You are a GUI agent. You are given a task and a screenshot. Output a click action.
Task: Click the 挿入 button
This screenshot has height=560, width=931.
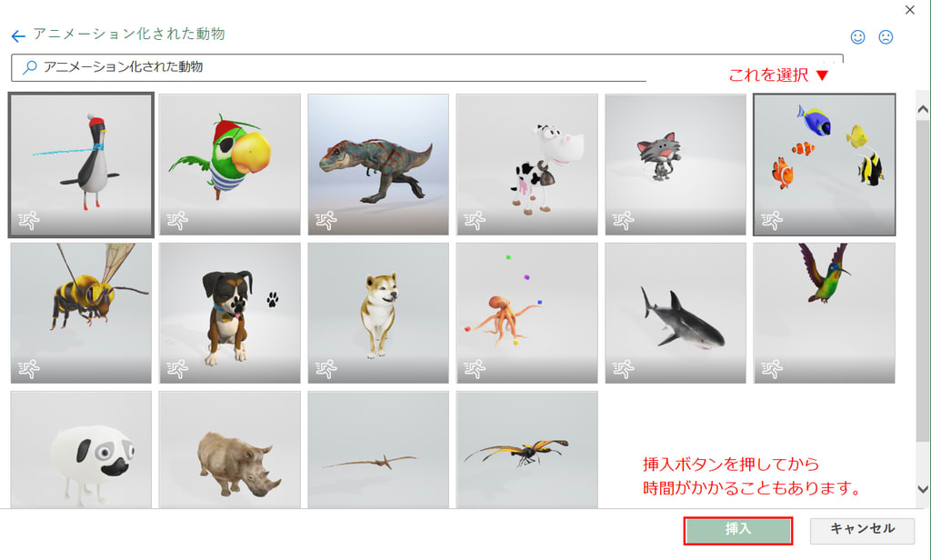[738, 530]
